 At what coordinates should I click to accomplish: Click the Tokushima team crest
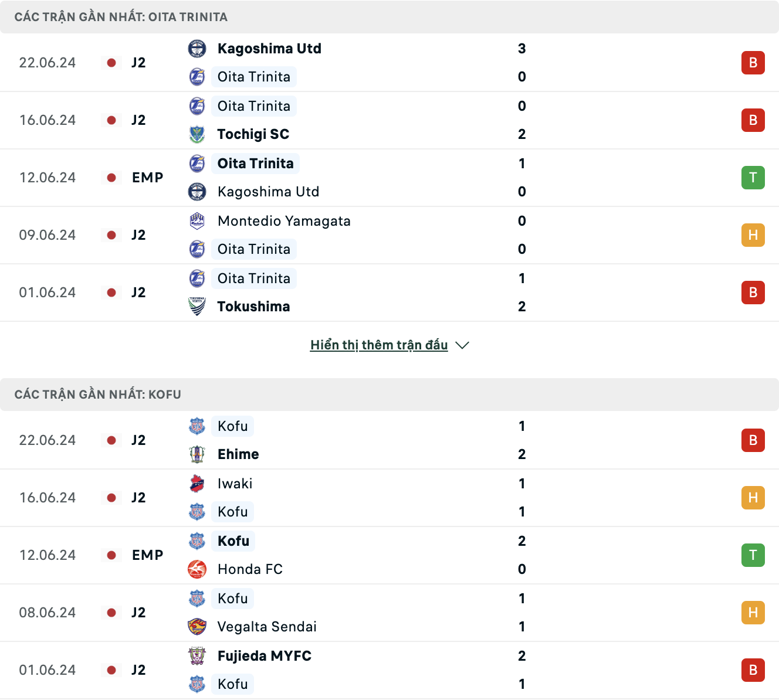pyautogui.click(x=197, y=307)
